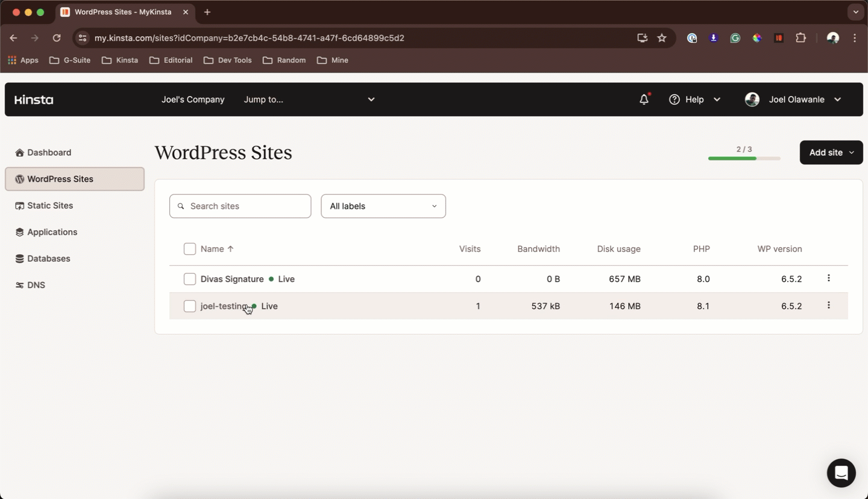Select the WordPress Sites sidebar icon
The width and height of the screenshot is (868, 499).
coord(19,179)
